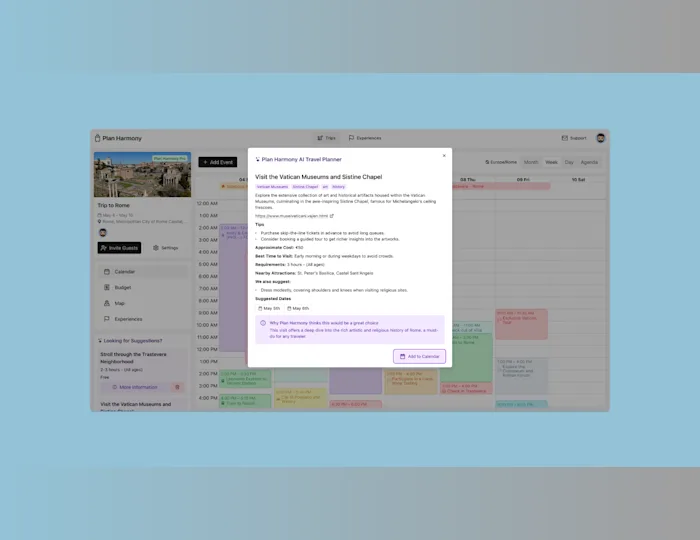700x540 pixels.
Task: Open trip Settings gear
Action: [x=166, y=248]
